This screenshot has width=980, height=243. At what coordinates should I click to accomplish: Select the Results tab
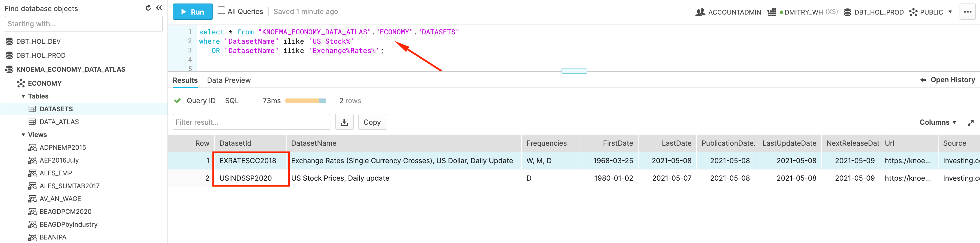coord(185,80)
